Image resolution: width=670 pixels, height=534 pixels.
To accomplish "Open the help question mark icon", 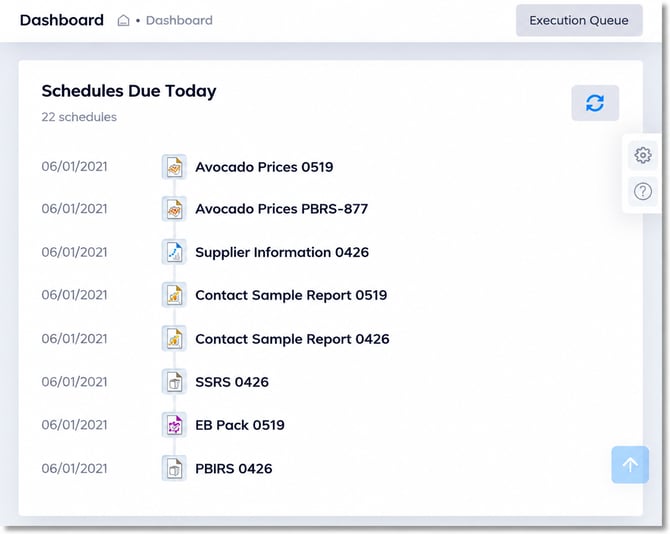I will [x=643, y=191].
